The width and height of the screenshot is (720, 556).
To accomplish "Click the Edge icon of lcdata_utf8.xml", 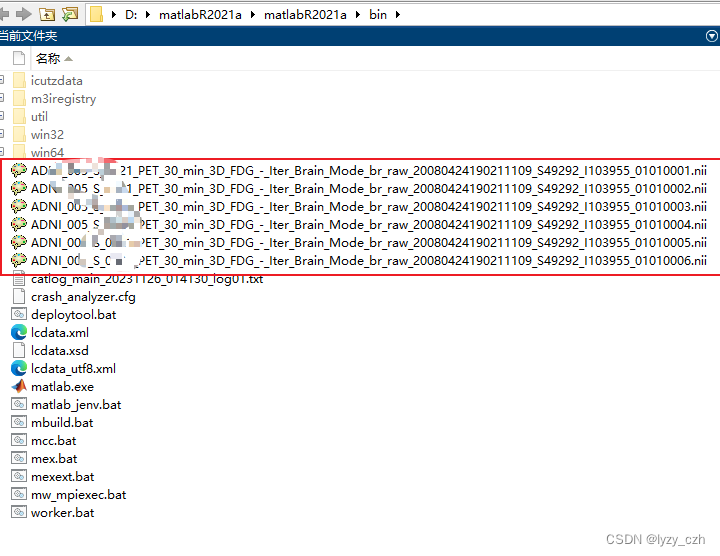I will [x=19, y=368].
